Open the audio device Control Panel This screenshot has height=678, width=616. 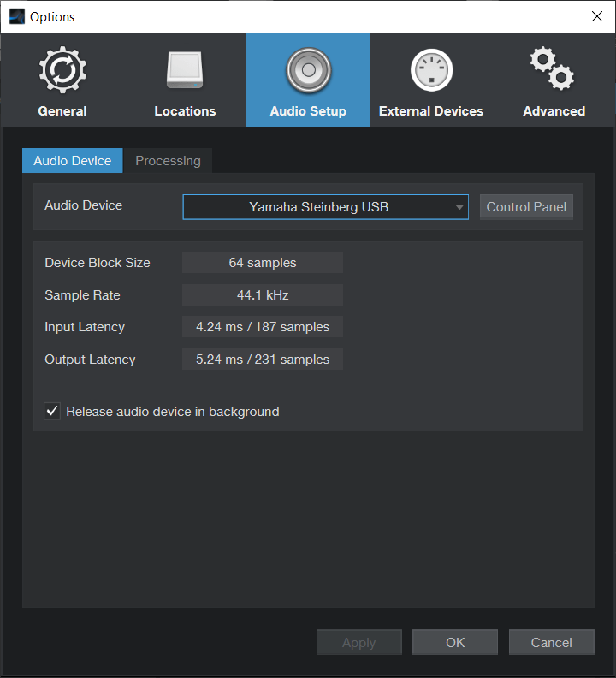click(526, 207)
